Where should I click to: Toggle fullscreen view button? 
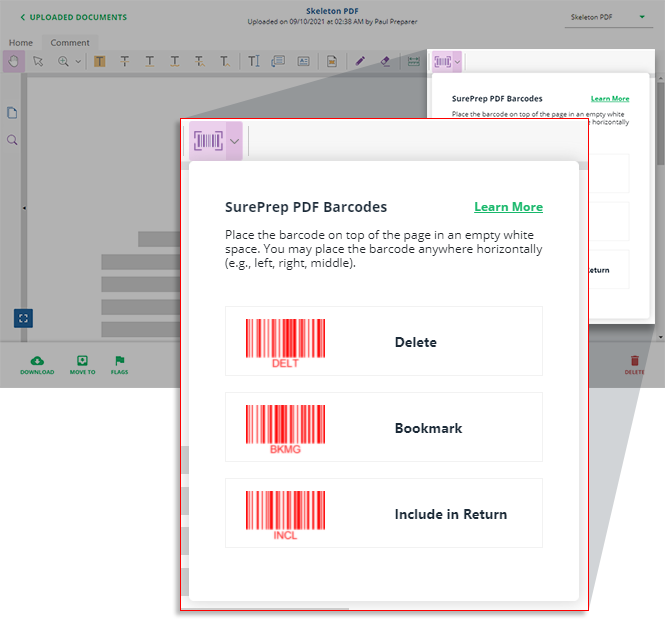(23, 318)
